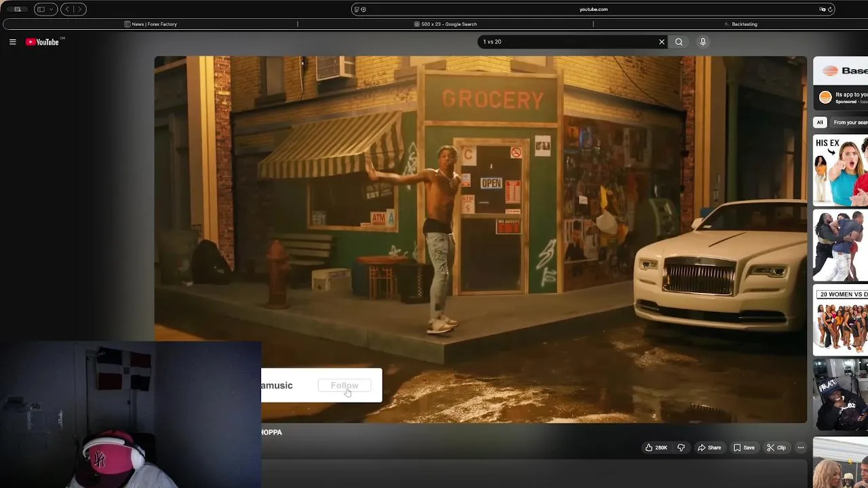The width and height of the screenshot is (868, 488).
Task: Open the sponsored Base ad banner
Action: pos(841,83)
